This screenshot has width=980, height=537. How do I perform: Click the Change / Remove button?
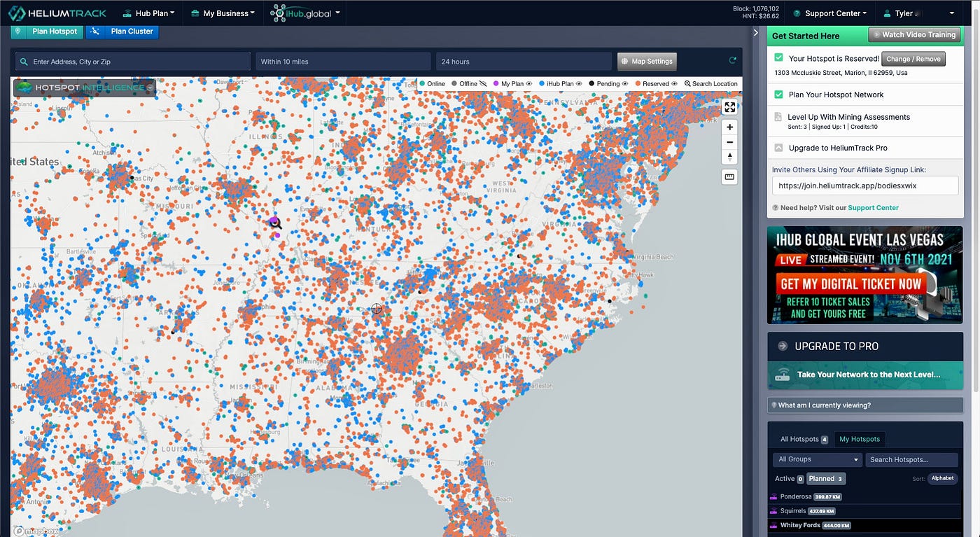(913, 59)
